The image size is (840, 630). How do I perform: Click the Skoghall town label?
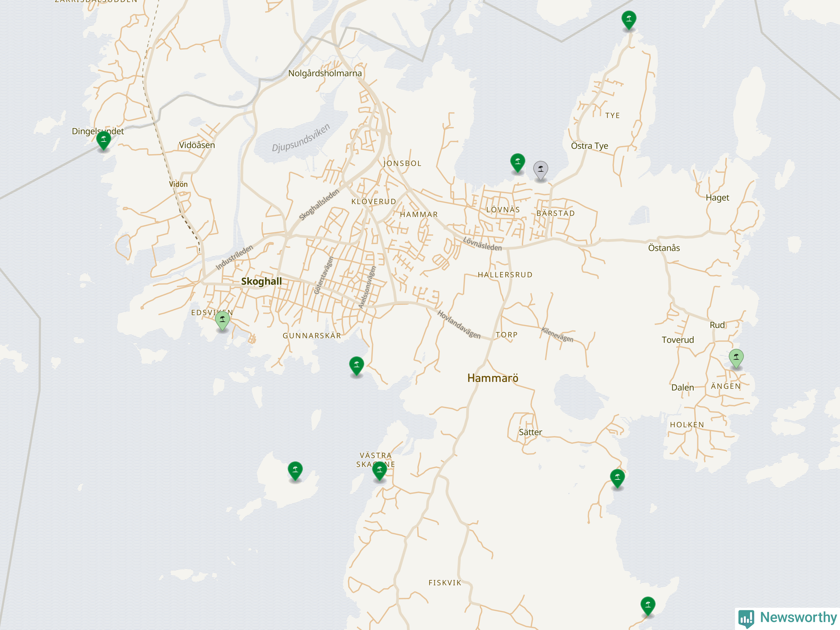tap(261, 282)
